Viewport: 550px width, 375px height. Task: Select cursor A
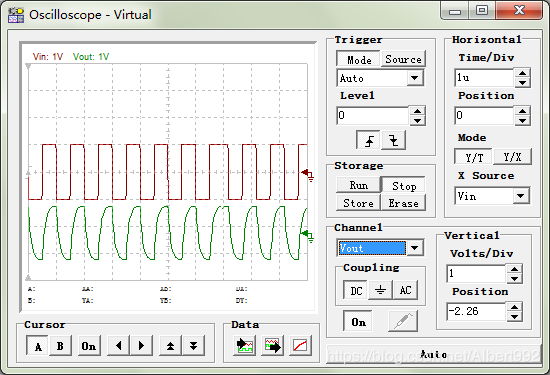coord(38,346)
